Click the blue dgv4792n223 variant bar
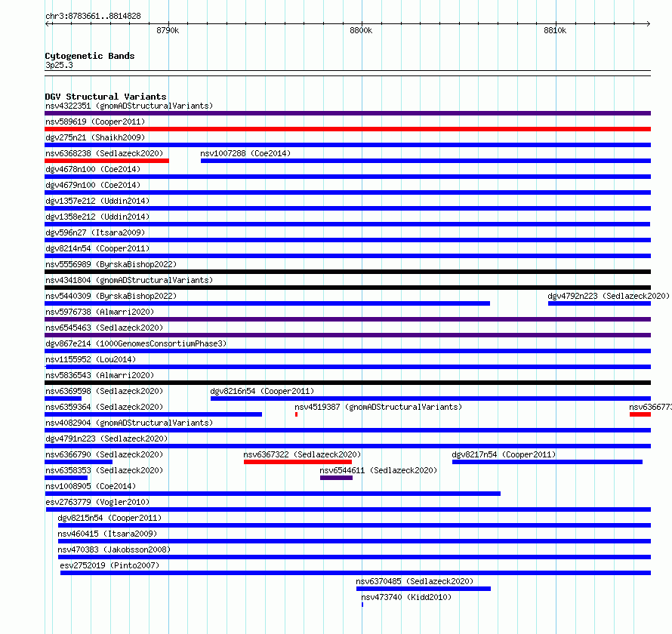Image resolution: width=672 pixels, height=634 pixels. pyautogui.click(x=600, y=303)
